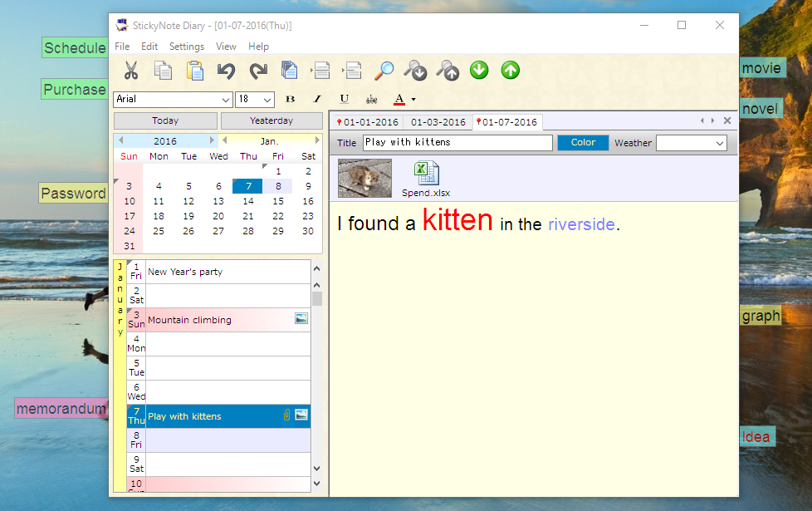
Task: Click the Cut scissors icon
Action: click(131, 71)
